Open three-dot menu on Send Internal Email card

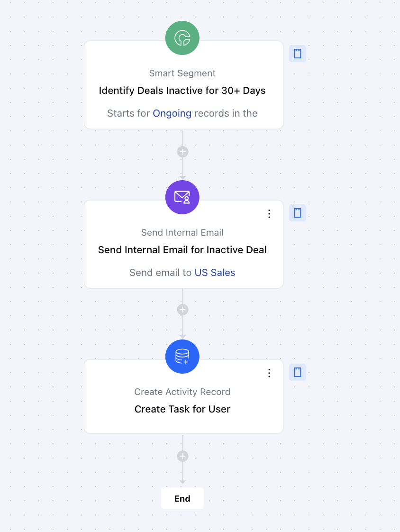(x=269, y=214)
